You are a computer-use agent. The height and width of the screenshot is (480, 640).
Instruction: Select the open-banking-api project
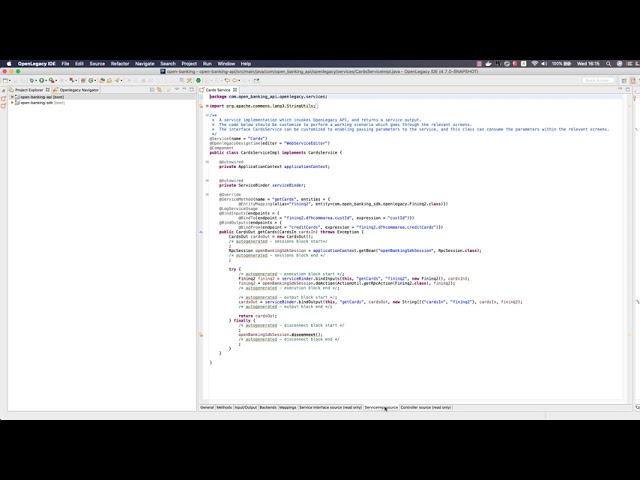[42, 97]
